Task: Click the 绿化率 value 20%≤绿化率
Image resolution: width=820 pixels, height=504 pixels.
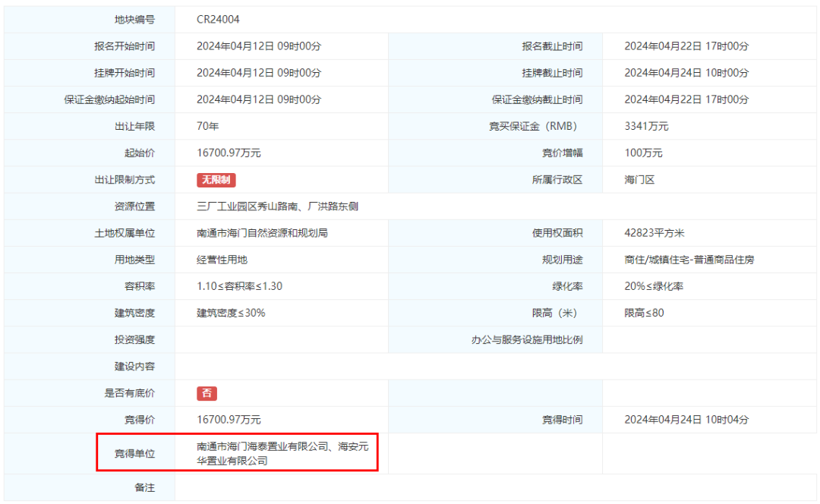Action: coord(654,286)
